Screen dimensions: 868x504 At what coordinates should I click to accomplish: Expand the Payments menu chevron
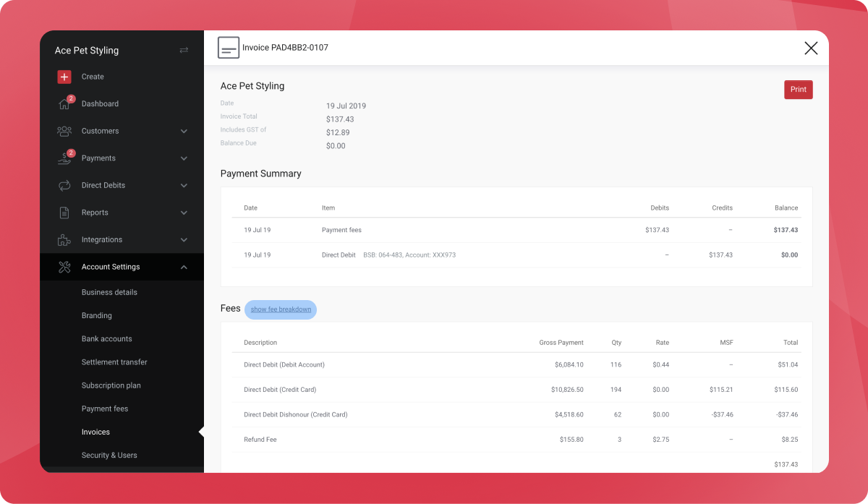[x=184, y=158]
